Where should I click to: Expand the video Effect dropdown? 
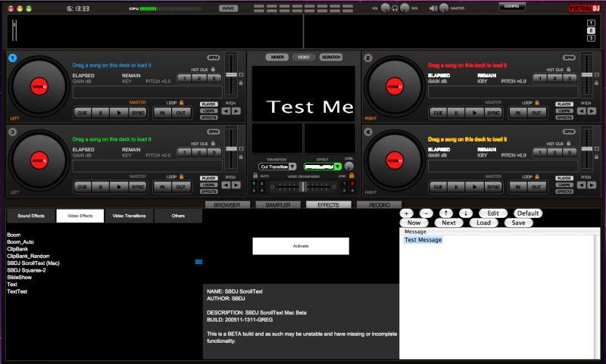(x=338, y=166)
